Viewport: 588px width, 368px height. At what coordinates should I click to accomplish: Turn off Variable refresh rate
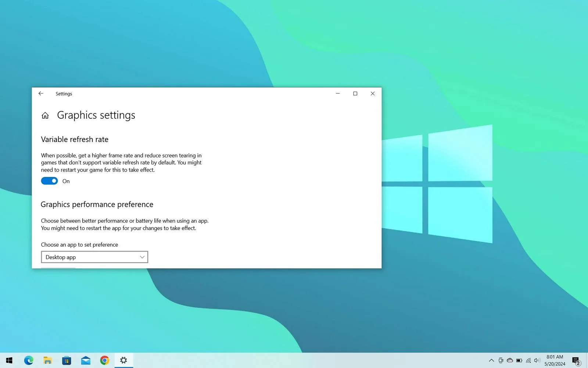pyautogui.click(x=49, y=181)
